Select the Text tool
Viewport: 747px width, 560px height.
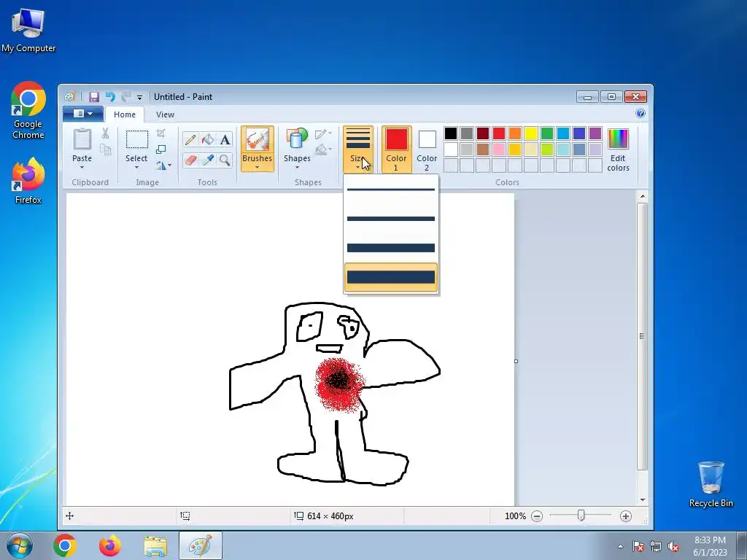[225, 139]
